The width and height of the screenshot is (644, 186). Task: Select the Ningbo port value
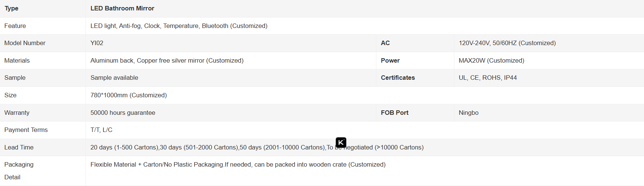[x=469, y=113]
